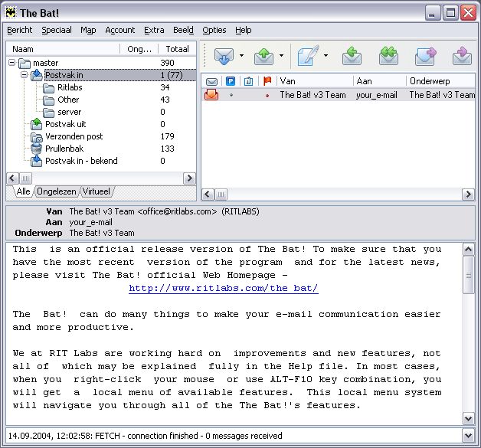Image resolution: width=481 pixels, height=448 pixels.
Task: Click the message body vertical scrollbar down arrow
Action: tap(468, 418)
